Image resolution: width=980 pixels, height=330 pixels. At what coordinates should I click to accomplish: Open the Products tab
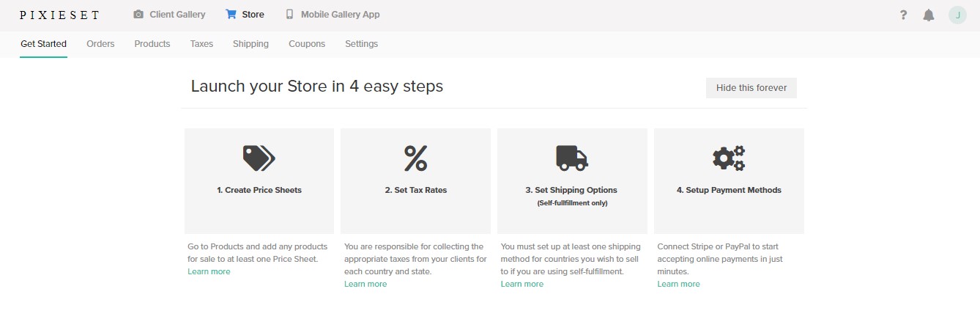coord(152,44)
